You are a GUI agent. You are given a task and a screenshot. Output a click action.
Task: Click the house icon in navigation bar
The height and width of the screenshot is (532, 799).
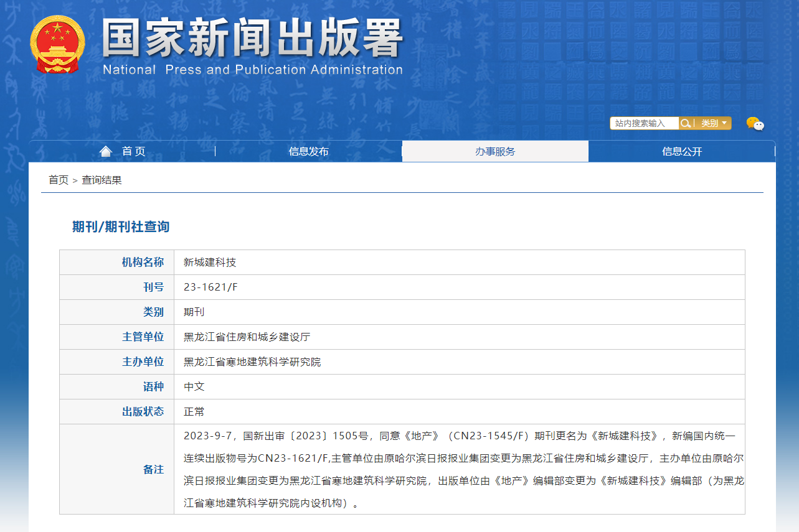coord(106,151)
